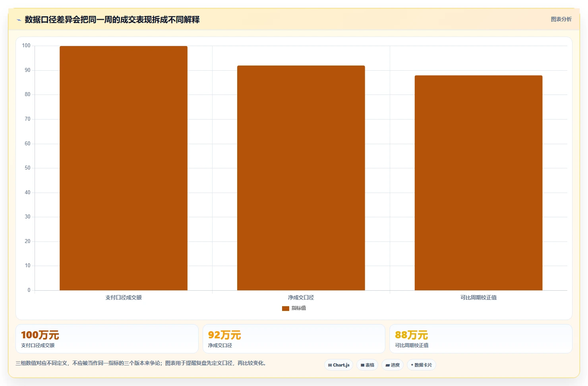The height and width of the screenshot is (386, 588).
Task: Toggle the 指标值 legend color swatch
Action: coord(286,308)
